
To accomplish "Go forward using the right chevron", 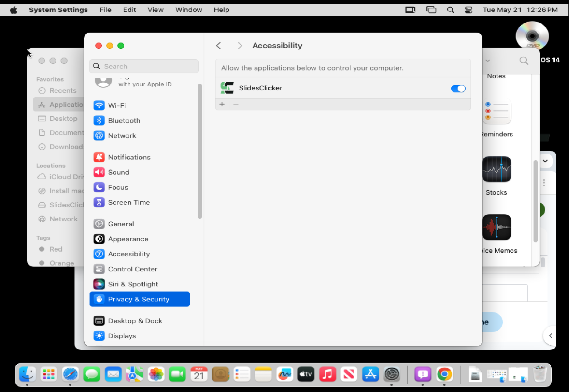I will [x=240, y=45].
